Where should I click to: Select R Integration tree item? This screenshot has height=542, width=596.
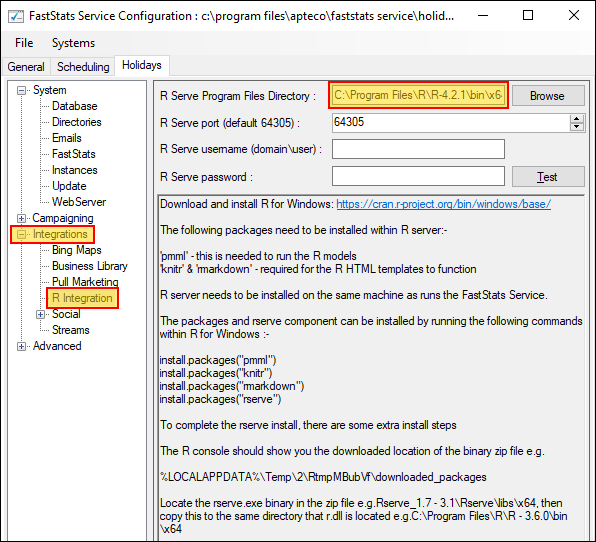click(x=82, y=298)
